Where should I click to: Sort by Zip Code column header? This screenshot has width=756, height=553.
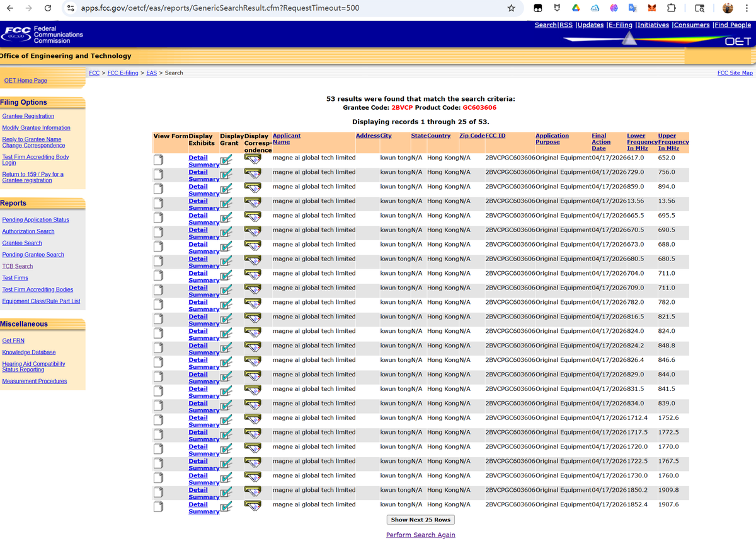coord(472,136)
